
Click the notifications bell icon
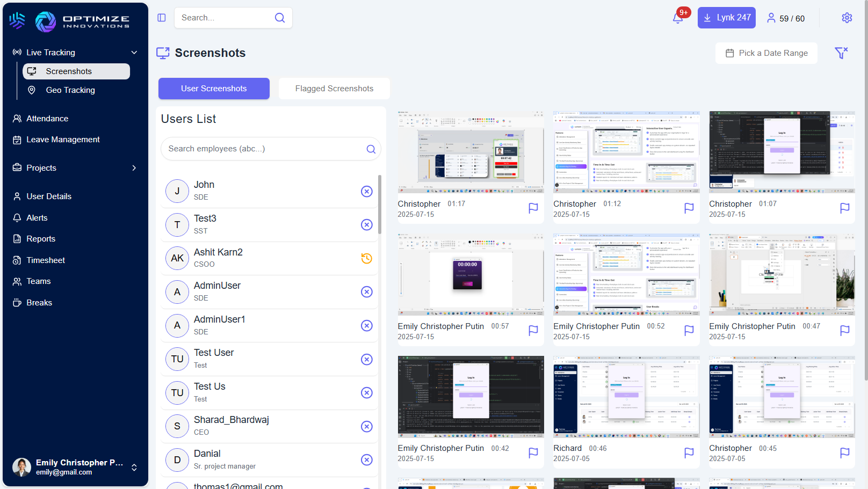pyautogui.click(x=678, y=18)
